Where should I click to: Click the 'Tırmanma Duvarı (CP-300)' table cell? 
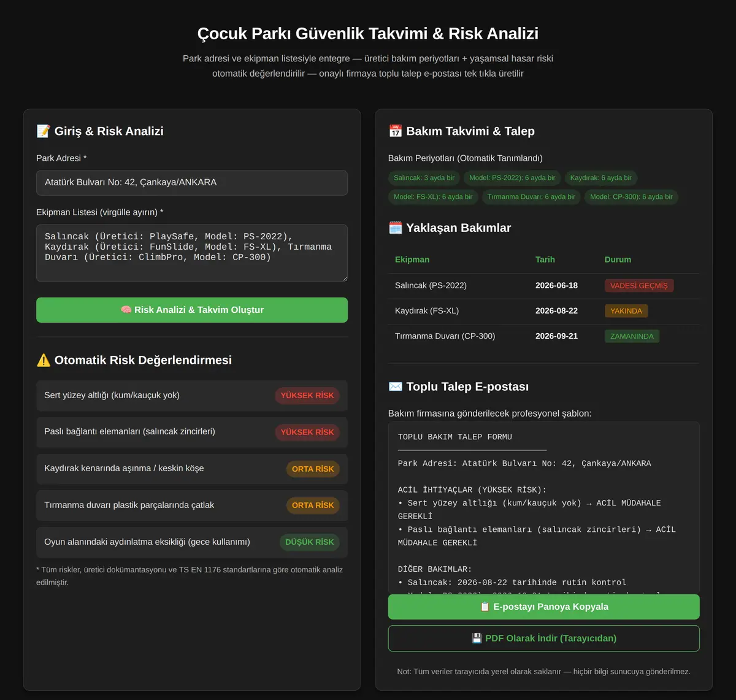tap(445, 336)
